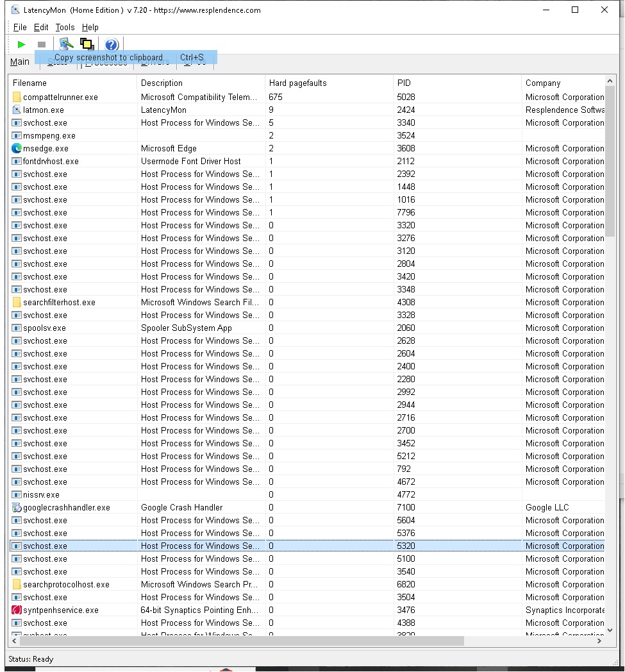Click the horizontal scrollbar left arrow
Screen dimensions: 625x672
(x=14, y=641)
